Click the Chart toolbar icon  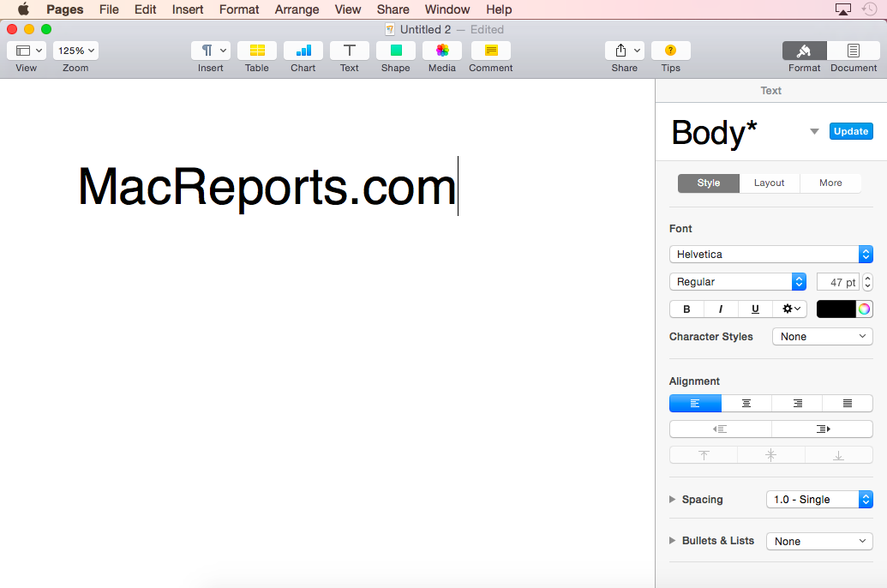click(303, 51)
